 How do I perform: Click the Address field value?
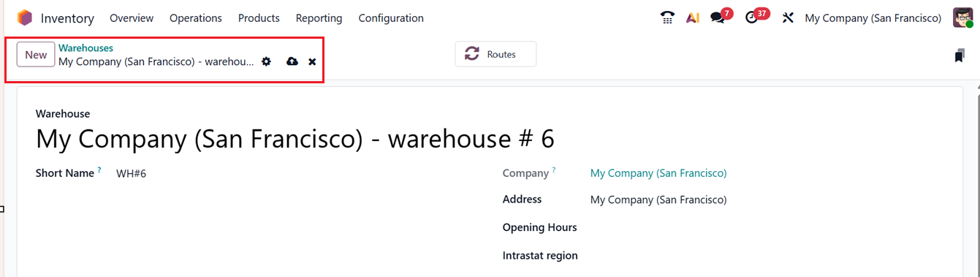[658, 200]
